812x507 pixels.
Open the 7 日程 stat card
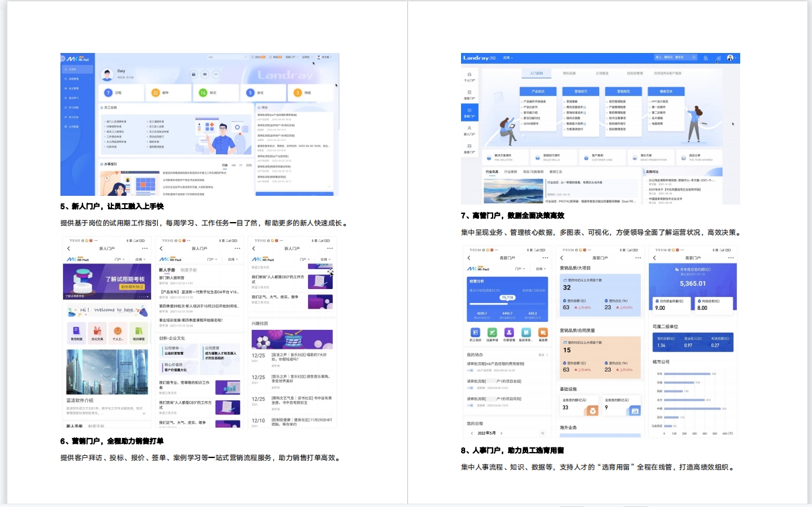pos(122,93)
